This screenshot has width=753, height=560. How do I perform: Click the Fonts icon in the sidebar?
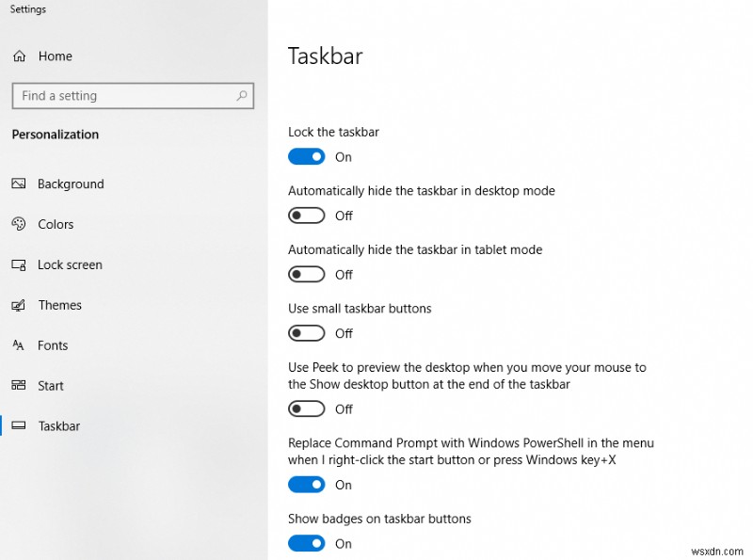coord(19,345)
